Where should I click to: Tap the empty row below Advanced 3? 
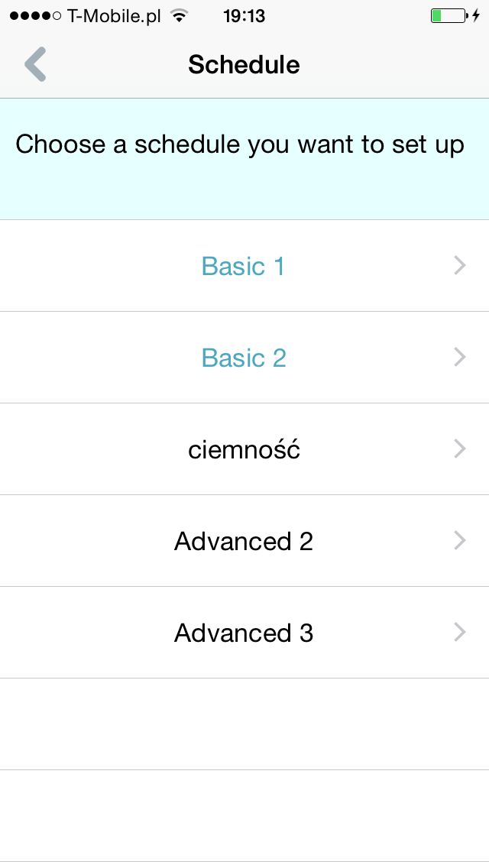point(244,724)
